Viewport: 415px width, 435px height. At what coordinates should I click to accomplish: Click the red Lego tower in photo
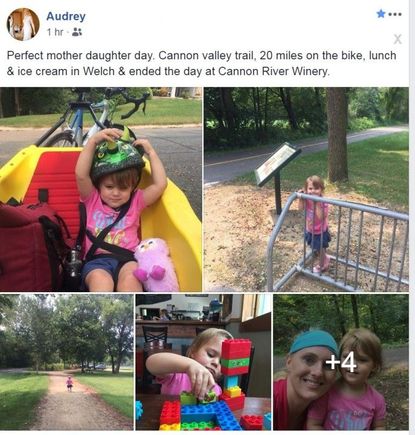235,372
